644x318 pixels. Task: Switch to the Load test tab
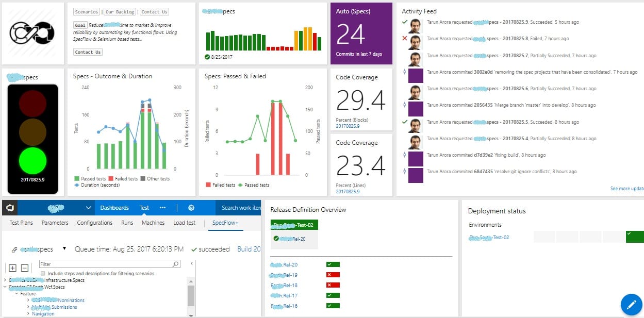point(185,223)
